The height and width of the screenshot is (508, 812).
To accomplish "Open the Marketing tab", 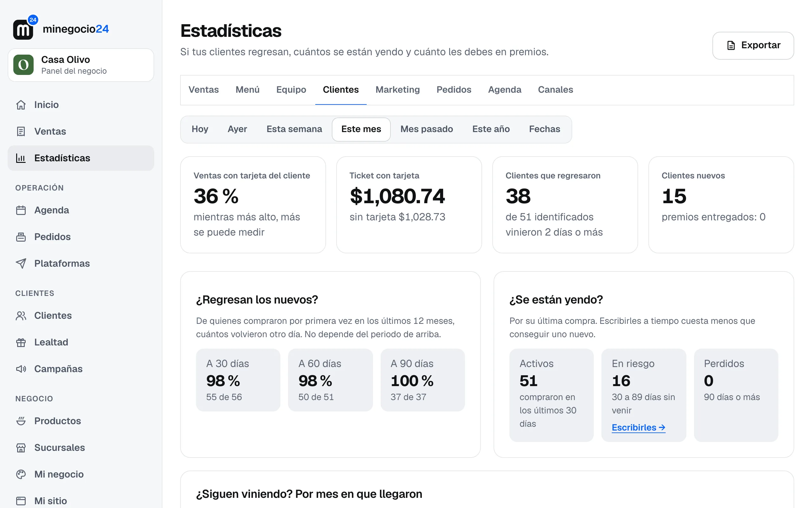I will pyautogui.click(x=397, y=90).
